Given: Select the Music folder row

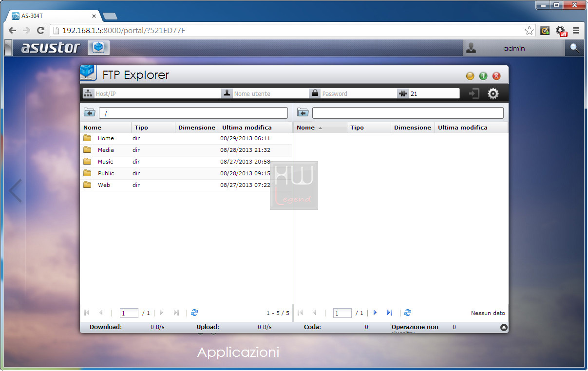Looking at the screenshot, I should (186, 162).
